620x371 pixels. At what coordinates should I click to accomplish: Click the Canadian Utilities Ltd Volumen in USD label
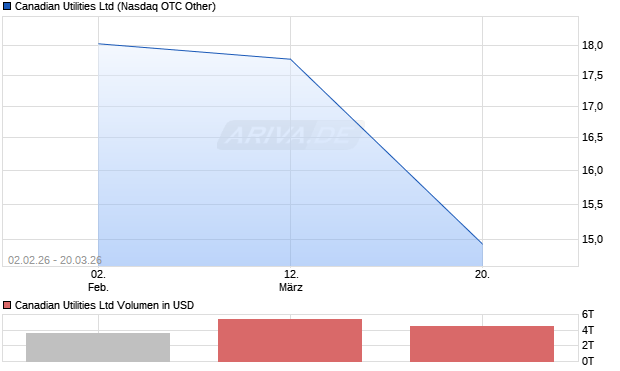click(104, 305)
